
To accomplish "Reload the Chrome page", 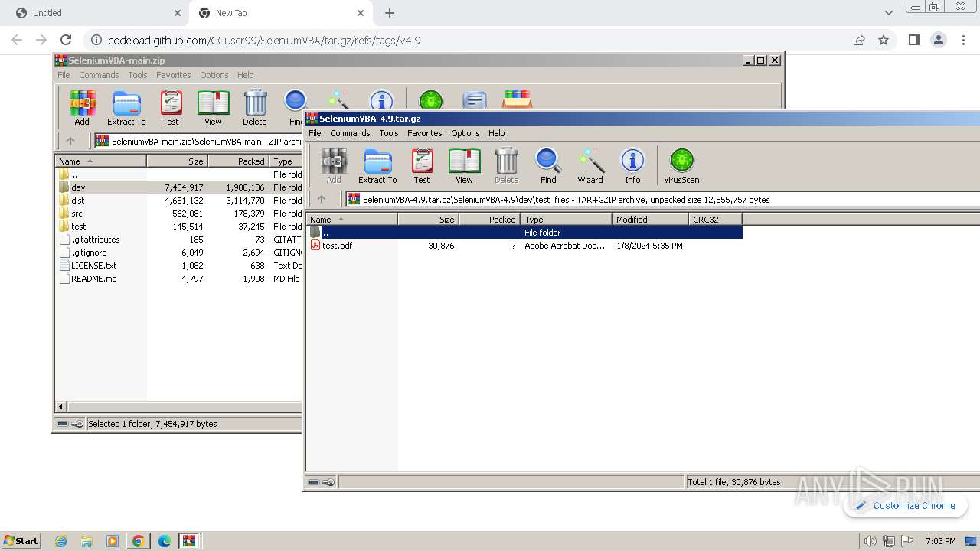I will (66, 40).
